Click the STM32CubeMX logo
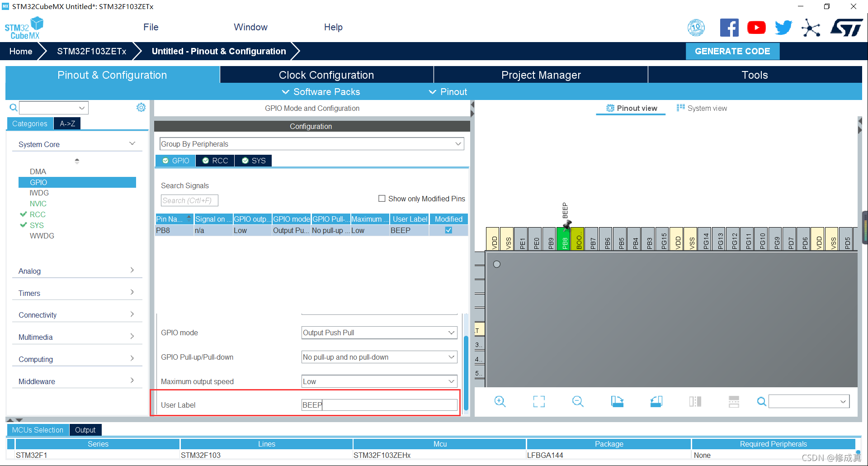Image resolution: width=868 pixels, height=466 pixels. click(x=24, y=28)
